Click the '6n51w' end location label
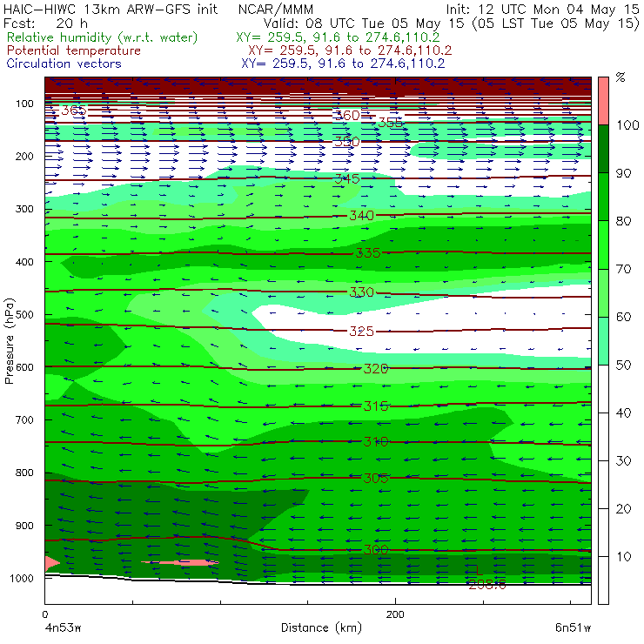This screenshot has height=644, width=644. 573,628
